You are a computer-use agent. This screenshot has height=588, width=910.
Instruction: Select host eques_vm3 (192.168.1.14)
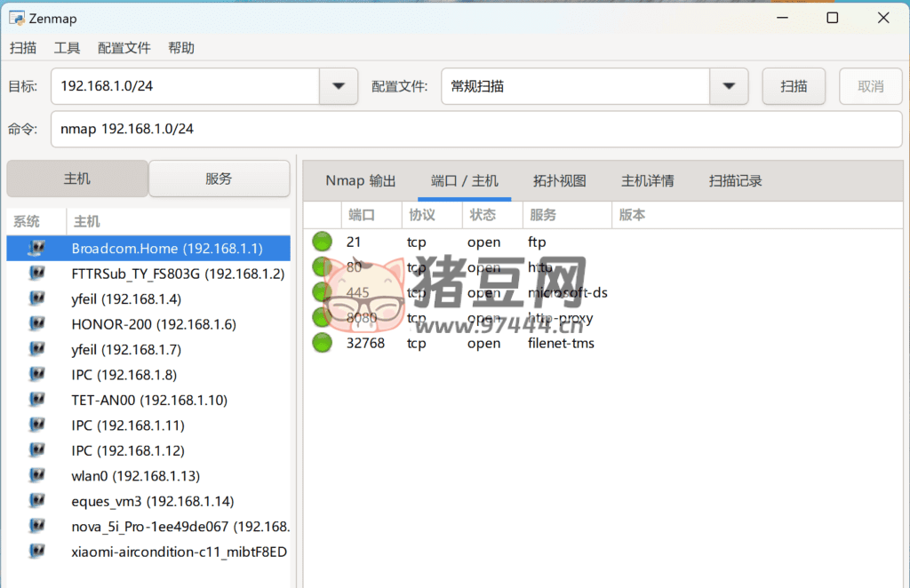148,501
